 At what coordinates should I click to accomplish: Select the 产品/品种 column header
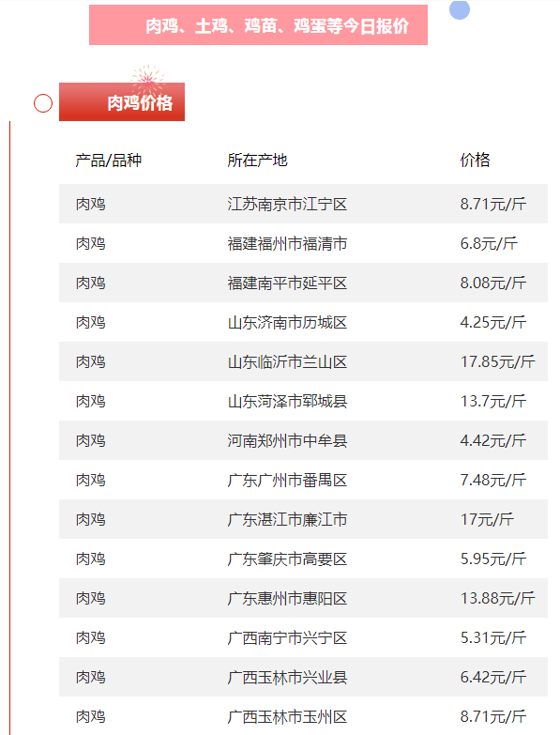[108, 161]
